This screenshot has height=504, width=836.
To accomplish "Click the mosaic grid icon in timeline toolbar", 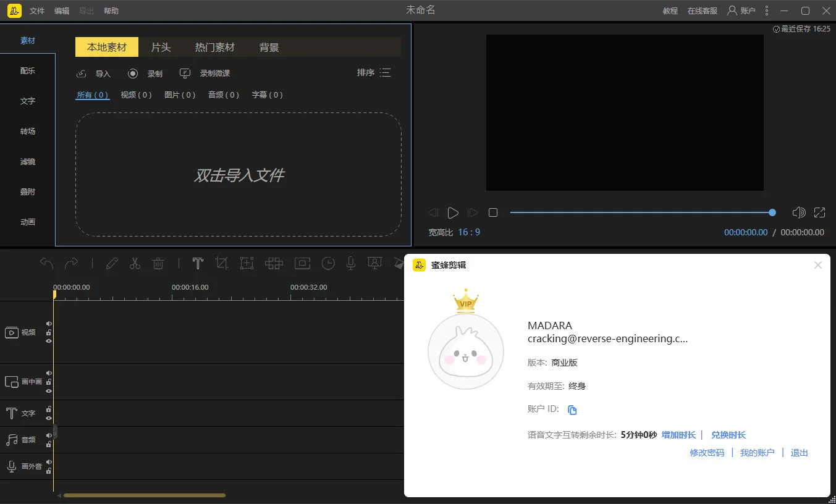I will (274, 263).
